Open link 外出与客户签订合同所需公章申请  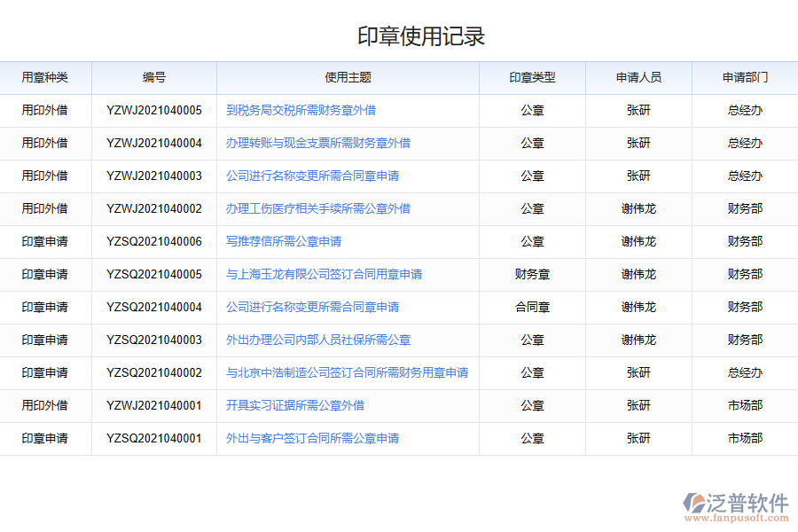(312, 438)
